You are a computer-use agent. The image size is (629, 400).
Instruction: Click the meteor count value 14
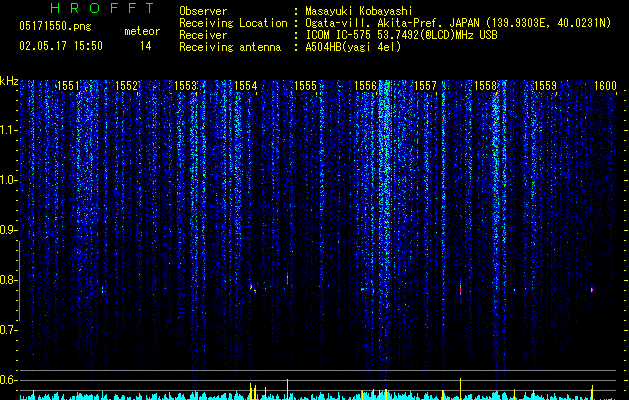tap(145, 46)
